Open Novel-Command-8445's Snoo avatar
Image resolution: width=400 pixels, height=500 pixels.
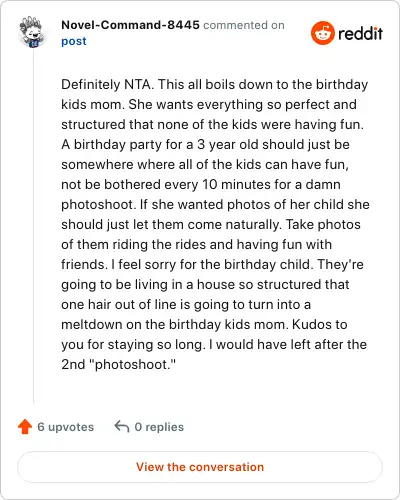(x=32, y=32)
